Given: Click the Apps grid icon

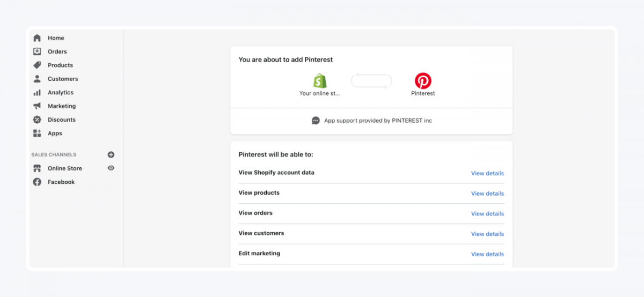Looking at the screenshot, I should [37, 133].
